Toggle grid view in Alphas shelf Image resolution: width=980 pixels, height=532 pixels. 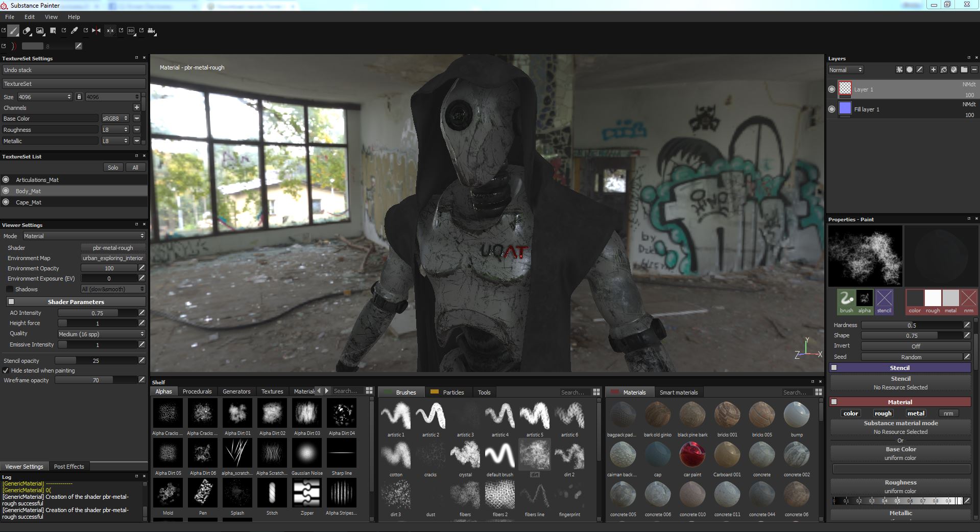point(369,390)
